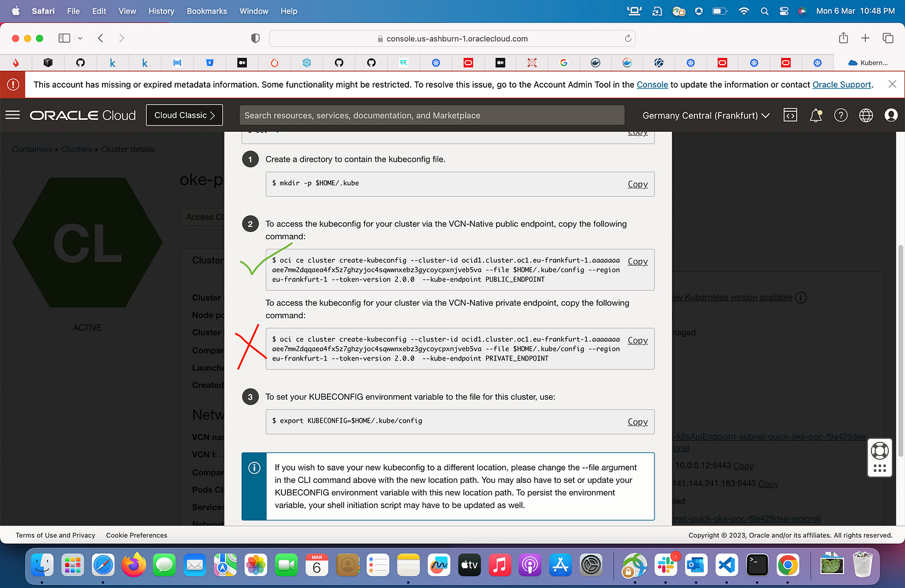Open the History menu
This screenshot has height=588, width=905.
tap(162, 11)
